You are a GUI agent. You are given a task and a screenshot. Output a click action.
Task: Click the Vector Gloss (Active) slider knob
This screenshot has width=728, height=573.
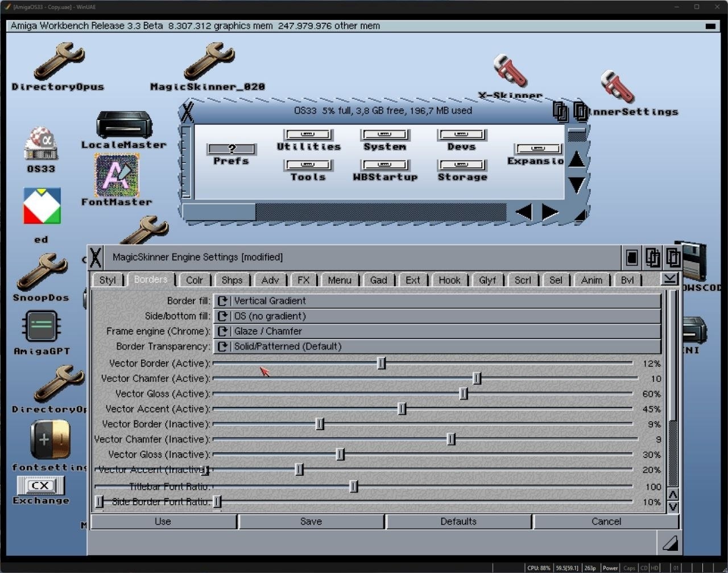tap(464, 394)
